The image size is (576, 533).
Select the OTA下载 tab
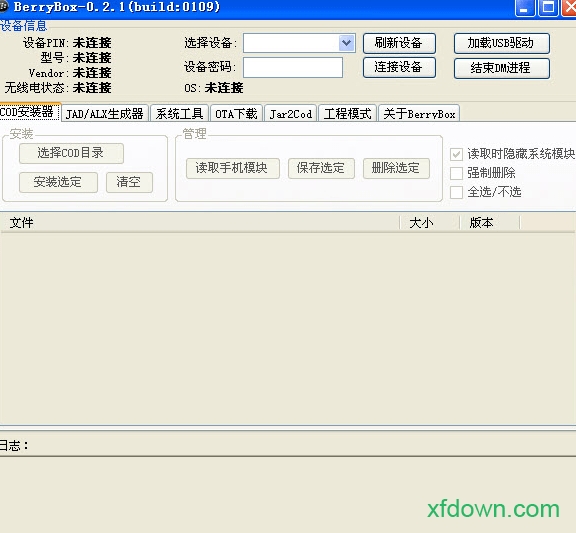tap(236, 114)
